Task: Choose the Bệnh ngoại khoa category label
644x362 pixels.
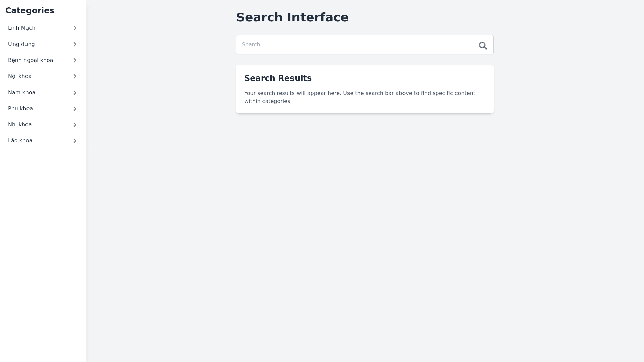Action: pos(31,60)
